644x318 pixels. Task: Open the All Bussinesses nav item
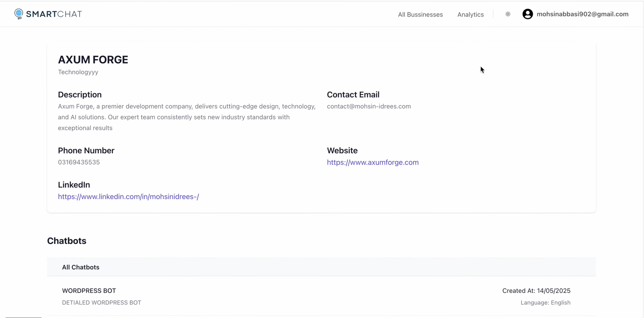point(420,14)
